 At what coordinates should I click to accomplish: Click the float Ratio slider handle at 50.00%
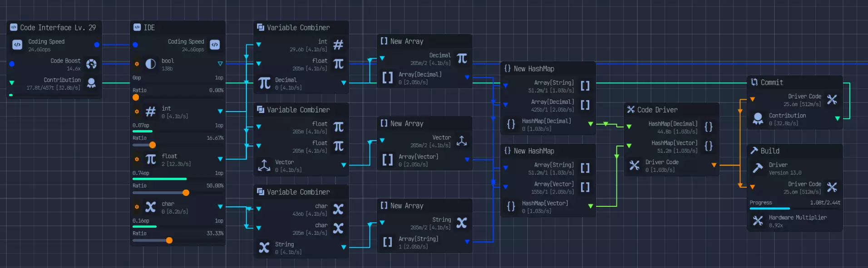pyautogui.click(x=186, y=193)
